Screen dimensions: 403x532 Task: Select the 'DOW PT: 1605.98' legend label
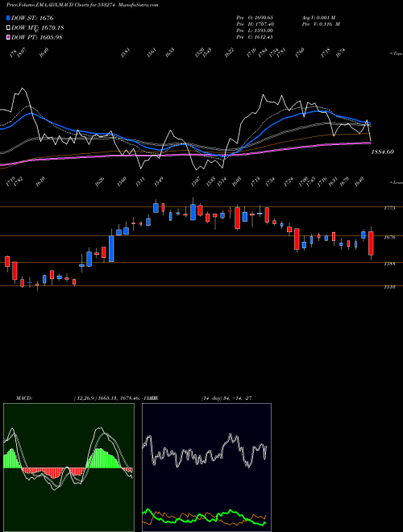click(x=36, y=37)
